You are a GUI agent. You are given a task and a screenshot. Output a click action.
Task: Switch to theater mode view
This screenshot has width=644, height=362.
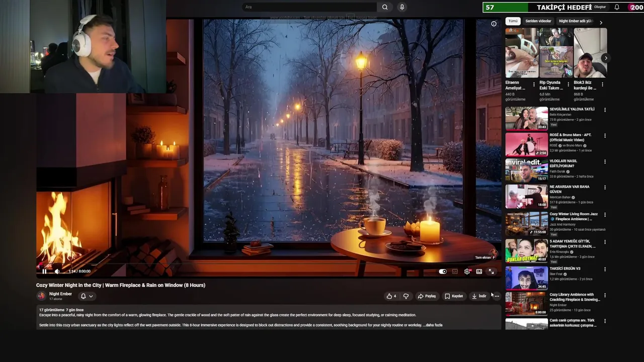click(x=479, y=271)
